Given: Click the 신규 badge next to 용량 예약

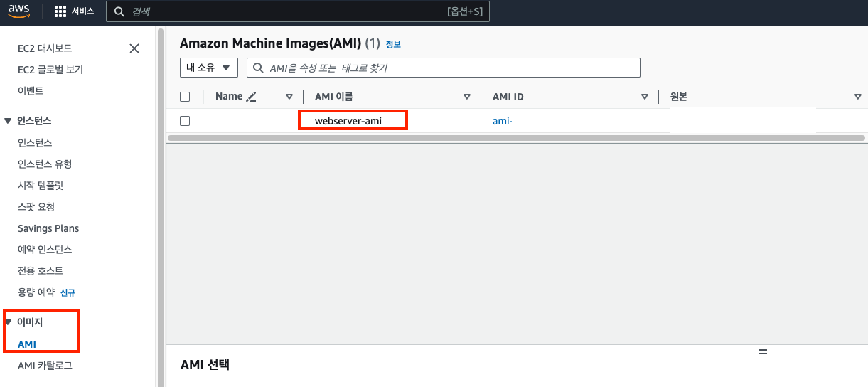Looking at the screenshot, I should (68, 293).
